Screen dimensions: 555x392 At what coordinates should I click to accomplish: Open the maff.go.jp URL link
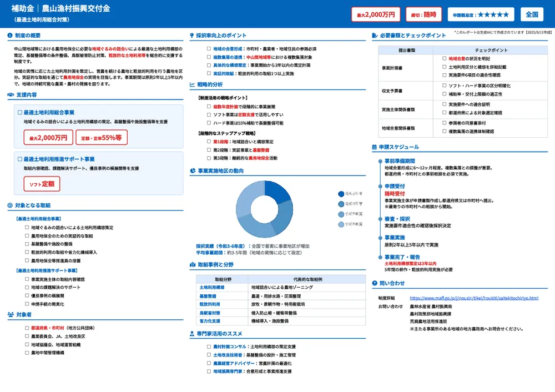click(x=473, y=298)
